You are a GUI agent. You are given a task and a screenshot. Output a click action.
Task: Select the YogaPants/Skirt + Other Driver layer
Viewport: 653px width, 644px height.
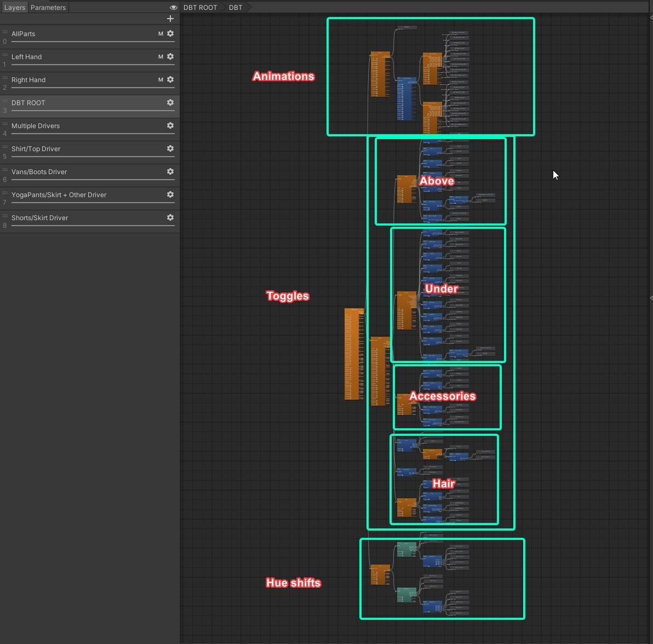click(x=59, y=195)
